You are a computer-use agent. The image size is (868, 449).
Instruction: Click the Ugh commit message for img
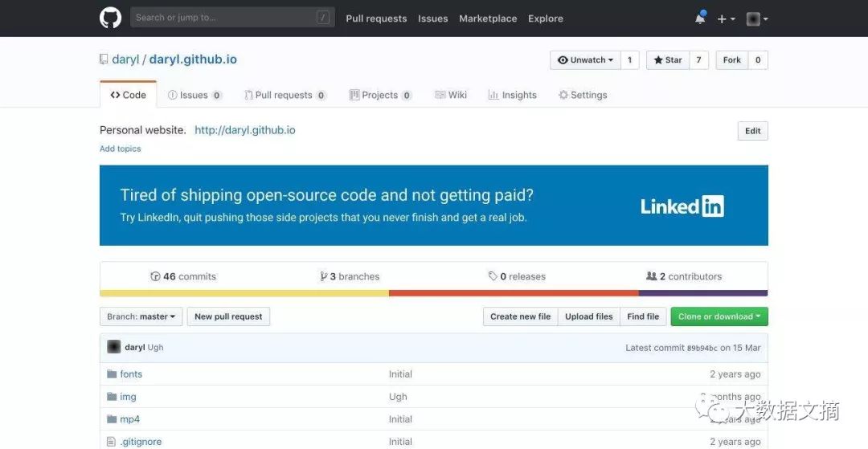(x=398, y=397)
